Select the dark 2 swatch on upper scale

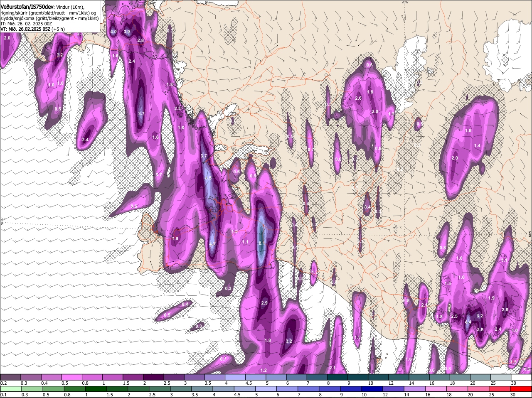tap(153, 377)
